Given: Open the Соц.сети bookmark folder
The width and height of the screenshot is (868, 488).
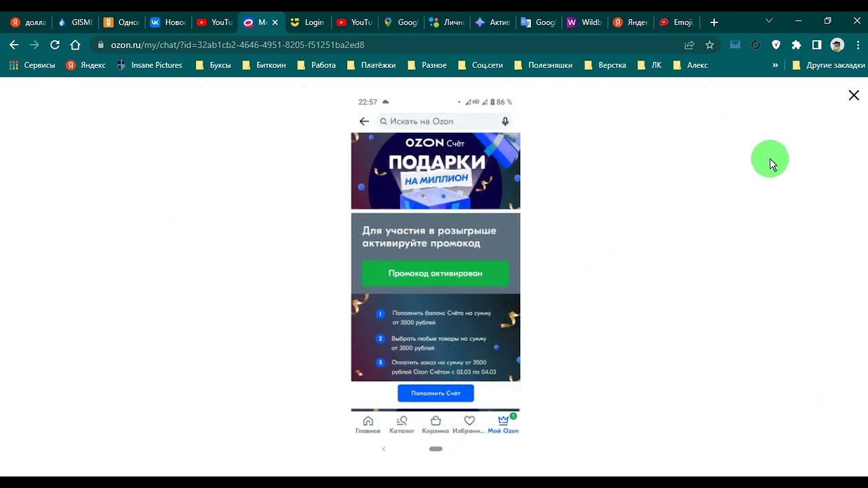Looking at the screenshot, I should click(480, 65).
